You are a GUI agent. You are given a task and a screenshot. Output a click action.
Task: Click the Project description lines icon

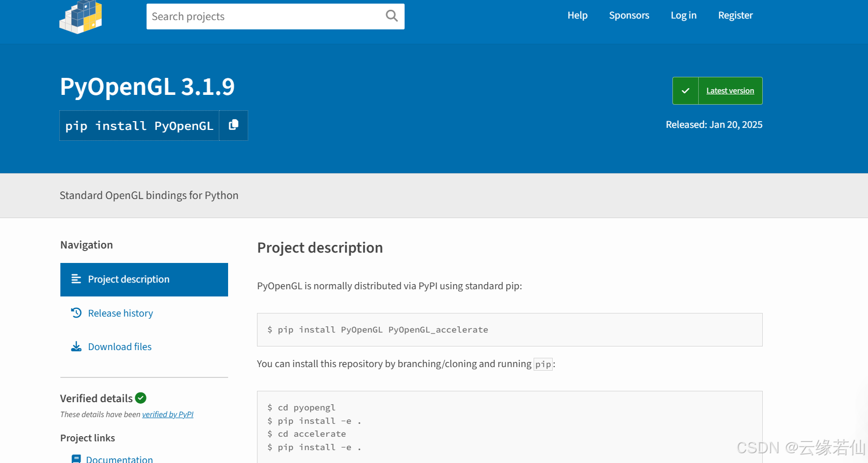pyautogui.click(x=76, y=279)
